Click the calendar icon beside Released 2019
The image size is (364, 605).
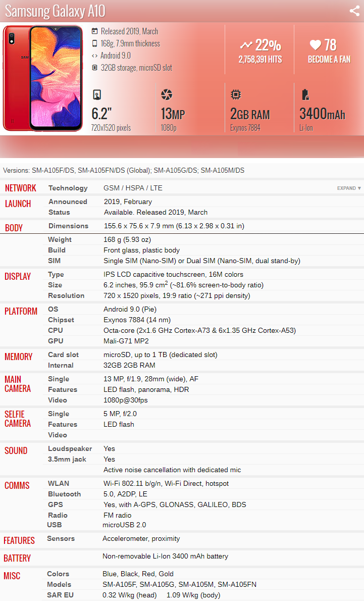click(x=94, y=31)
